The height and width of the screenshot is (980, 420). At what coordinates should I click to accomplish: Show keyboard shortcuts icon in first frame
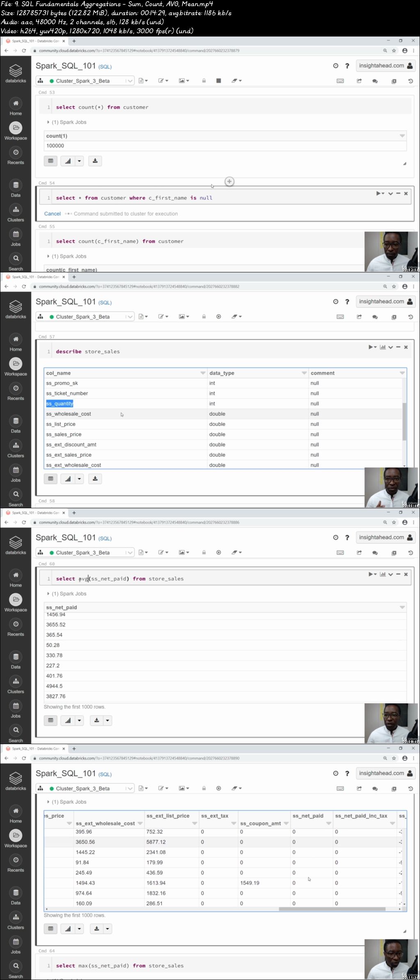pos(340,81)
